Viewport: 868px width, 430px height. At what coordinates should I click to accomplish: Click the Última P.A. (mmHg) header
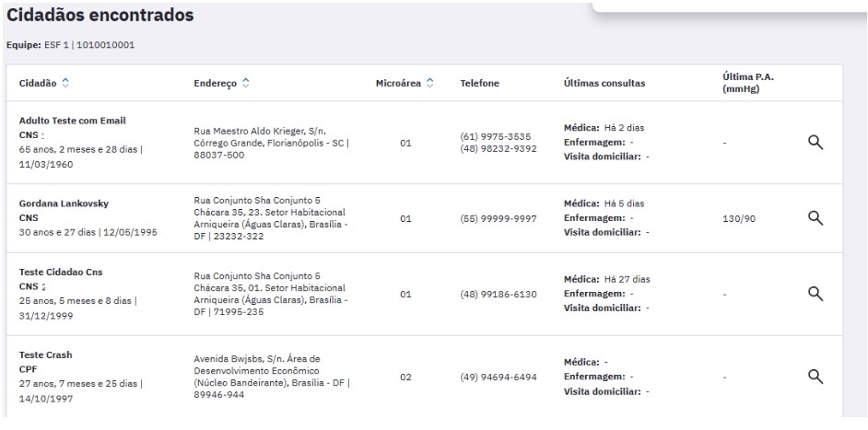coord(747,83)
